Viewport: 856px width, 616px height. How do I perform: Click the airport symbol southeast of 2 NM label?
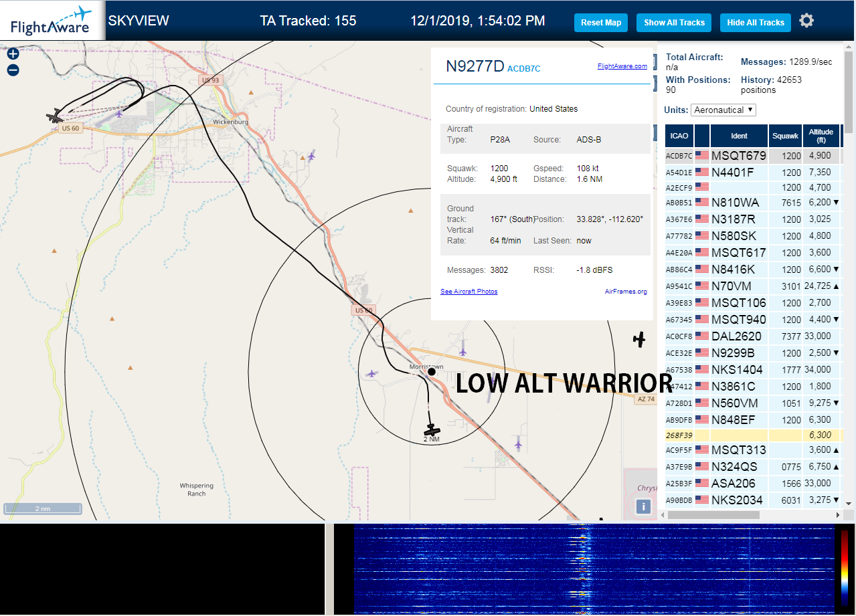point(518,443)
